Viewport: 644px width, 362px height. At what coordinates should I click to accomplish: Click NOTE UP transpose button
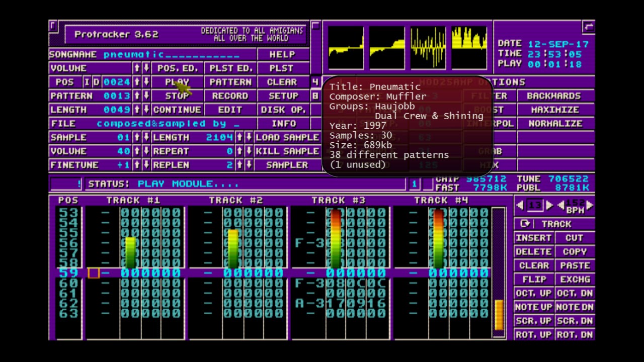coord(534,307)
